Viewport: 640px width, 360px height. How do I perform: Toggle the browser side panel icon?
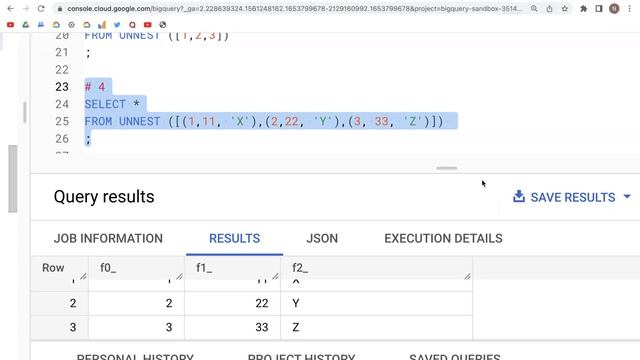click(x=599, y=9)
